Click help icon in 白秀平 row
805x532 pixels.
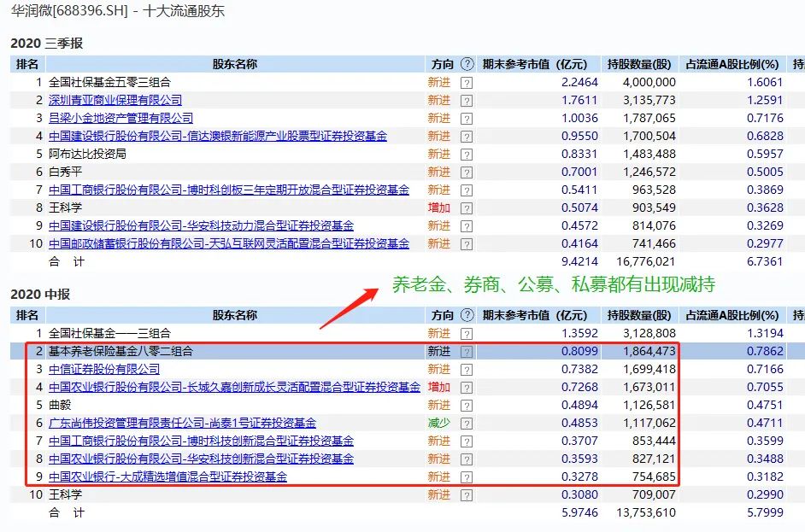coord(466,172)
